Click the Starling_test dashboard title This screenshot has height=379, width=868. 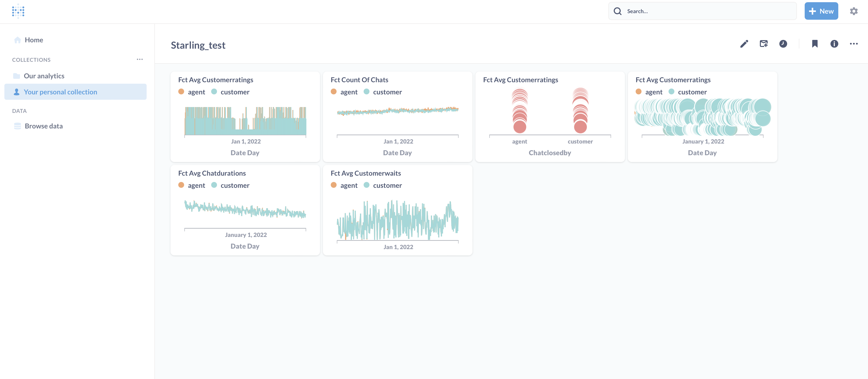click(x=198, y=45)
